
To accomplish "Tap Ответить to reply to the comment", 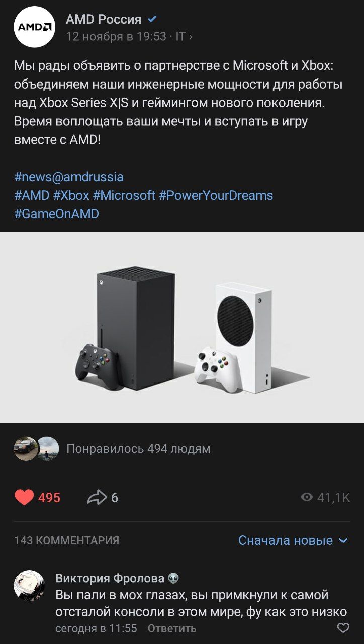I will (x=172, y=628).
